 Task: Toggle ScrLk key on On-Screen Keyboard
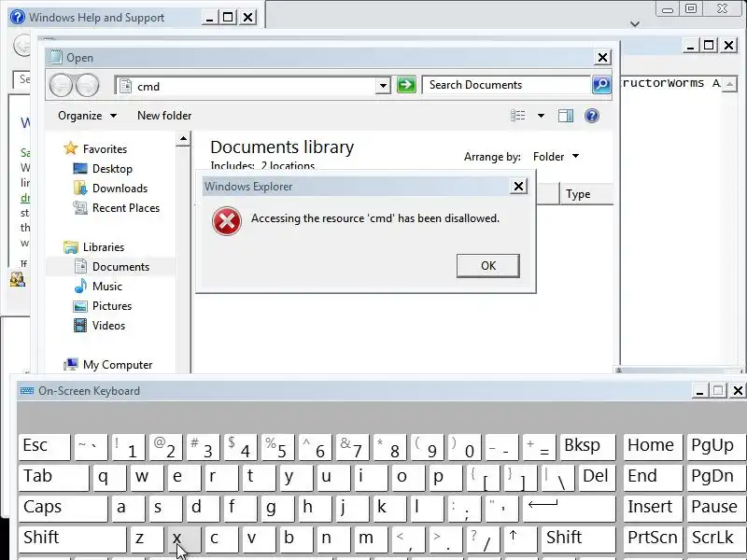pyautogui.click(x=715, y=539)
